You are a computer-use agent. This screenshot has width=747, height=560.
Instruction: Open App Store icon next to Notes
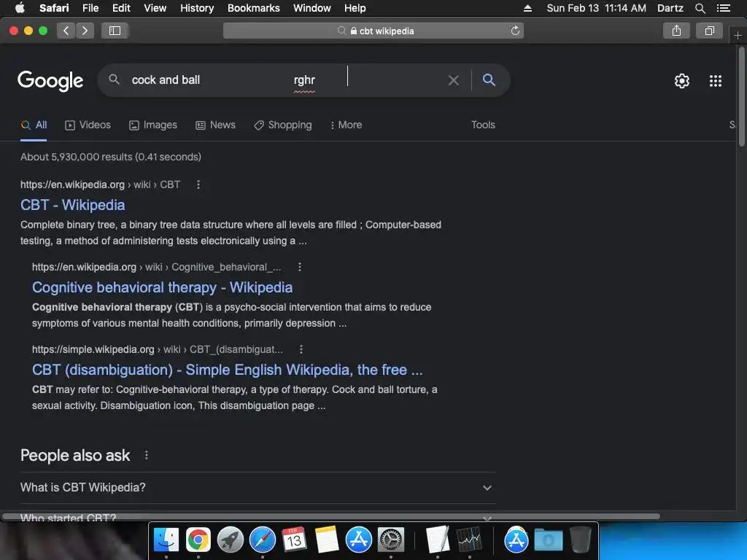click(358, 540)
